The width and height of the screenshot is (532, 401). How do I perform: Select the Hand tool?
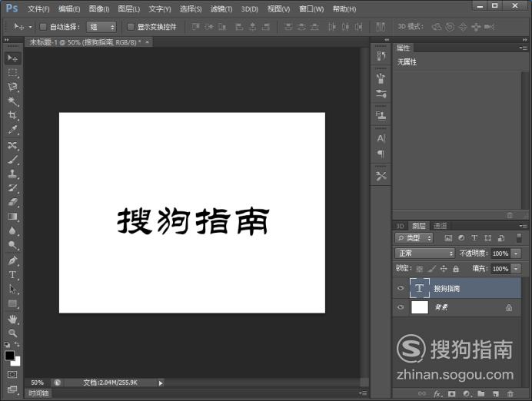[x=12, y=319]
